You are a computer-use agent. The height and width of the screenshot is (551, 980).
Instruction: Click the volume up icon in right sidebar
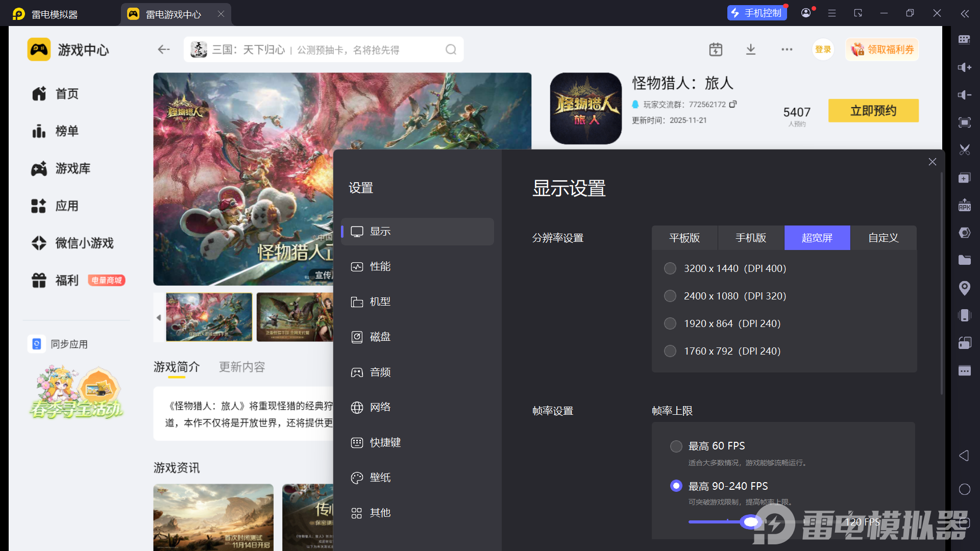(964, 67)
